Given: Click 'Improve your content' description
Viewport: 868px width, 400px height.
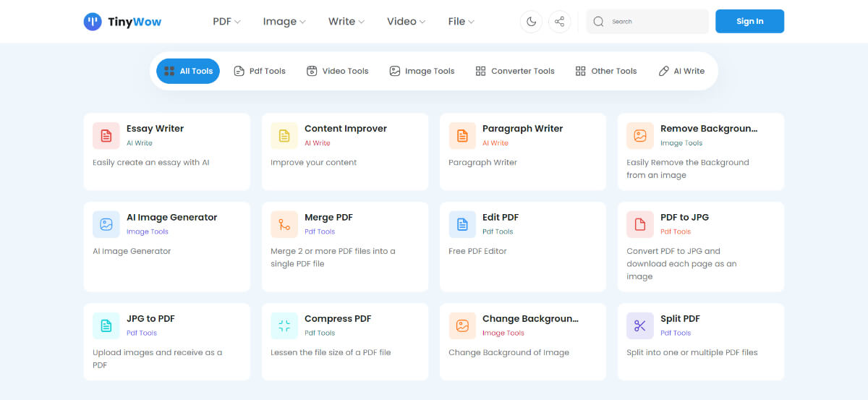Looking at the screenshot, I should coord(314,163).
